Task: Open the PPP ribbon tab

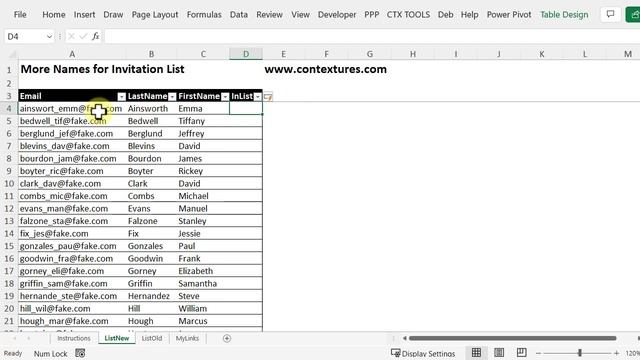Action: pyautogui.click(x=371, y=15)
